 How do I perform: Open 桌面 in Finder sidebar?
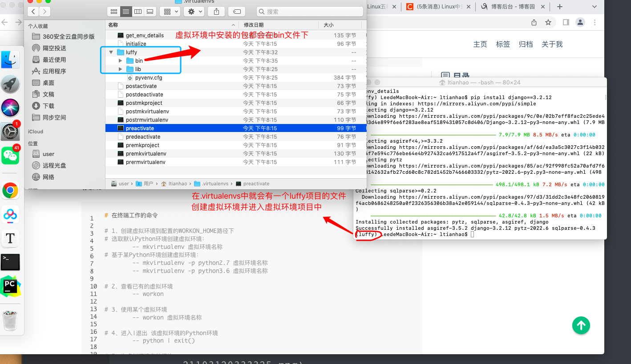pyautogui.click(x=43, y=83)
